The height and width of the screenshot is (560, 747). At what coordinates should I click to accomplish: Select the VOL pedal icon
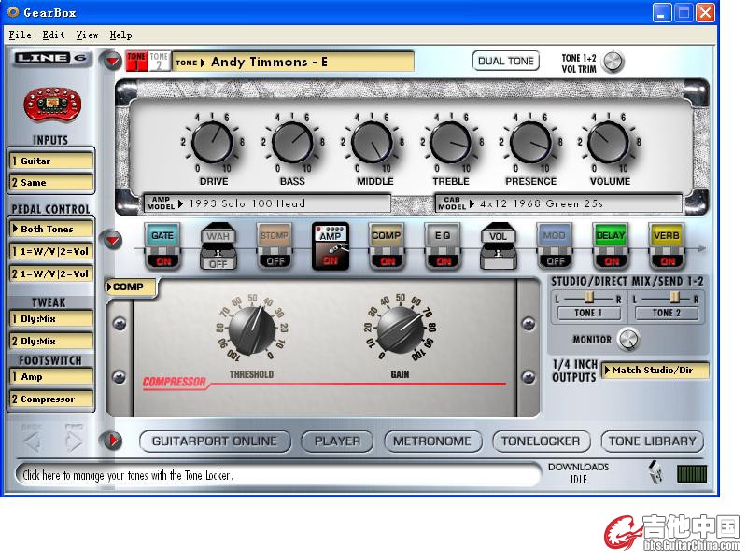(499, 245)
